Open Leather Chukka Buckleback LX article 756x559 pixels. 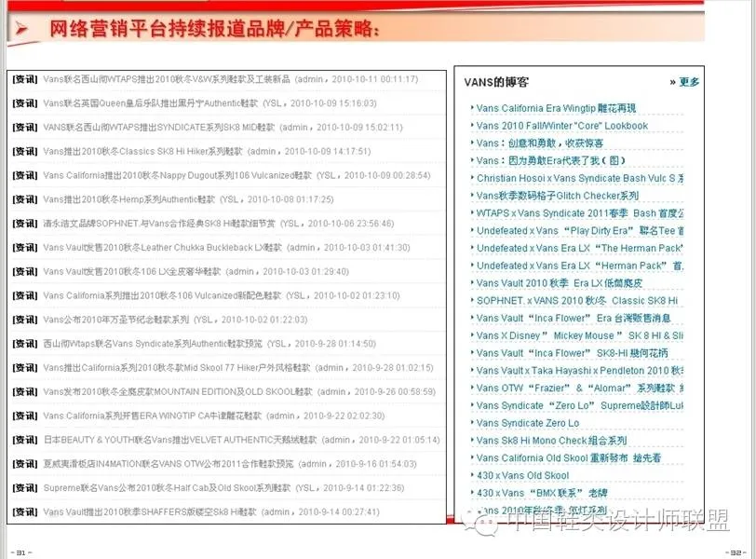coord(163,248)
